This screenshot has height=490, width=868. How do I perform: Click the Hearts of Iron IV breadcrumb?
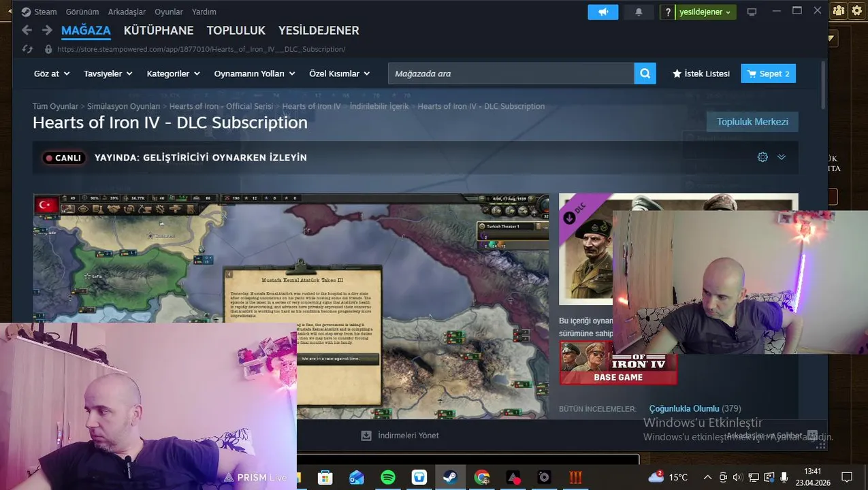[311, 106]
